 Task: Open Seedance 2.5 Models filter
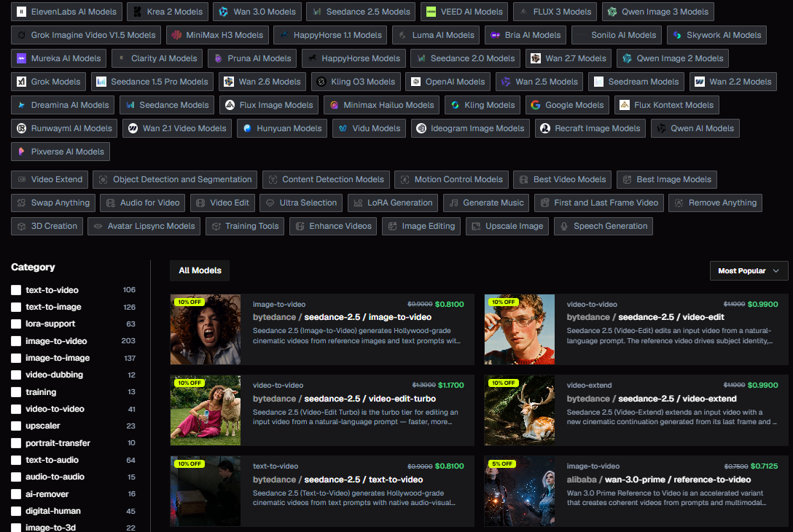pyautogui.click(x=361, y=12)
